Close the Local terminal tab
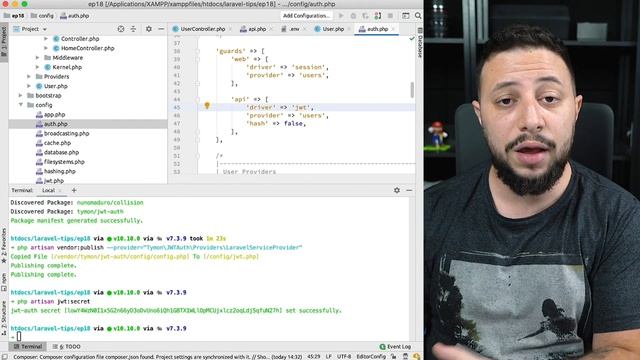 click(60, 191)
